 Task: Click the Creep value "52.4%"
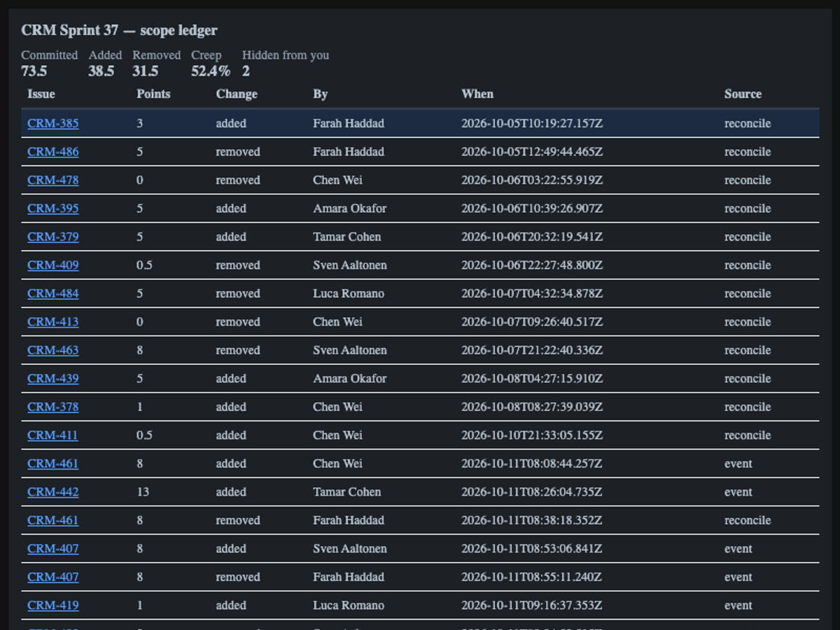(x=211, y=71)
